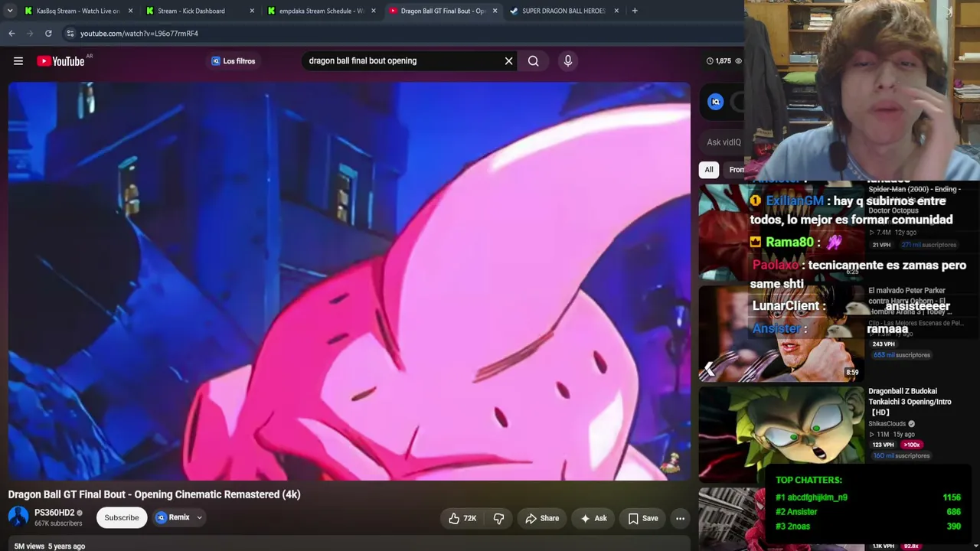
Task: Open 'El malvado Peter Parker' video thumbnail
Action: 780,334
